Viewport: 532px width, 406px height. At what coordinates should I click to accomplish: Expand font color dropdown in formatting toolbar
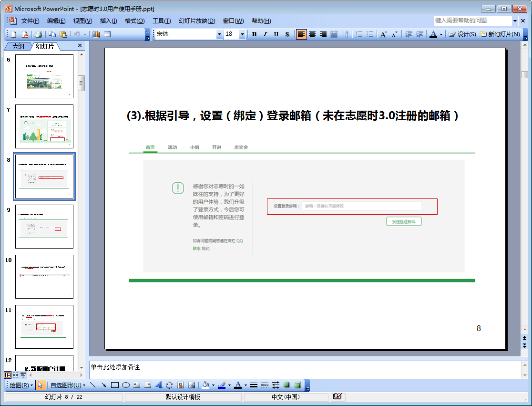click(441, 34)
